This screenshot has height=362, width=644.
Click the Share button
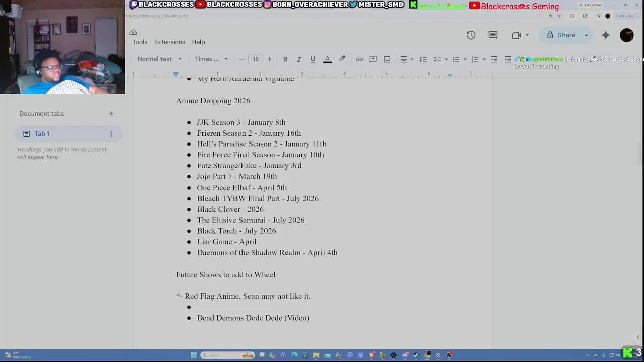point(561,35)
